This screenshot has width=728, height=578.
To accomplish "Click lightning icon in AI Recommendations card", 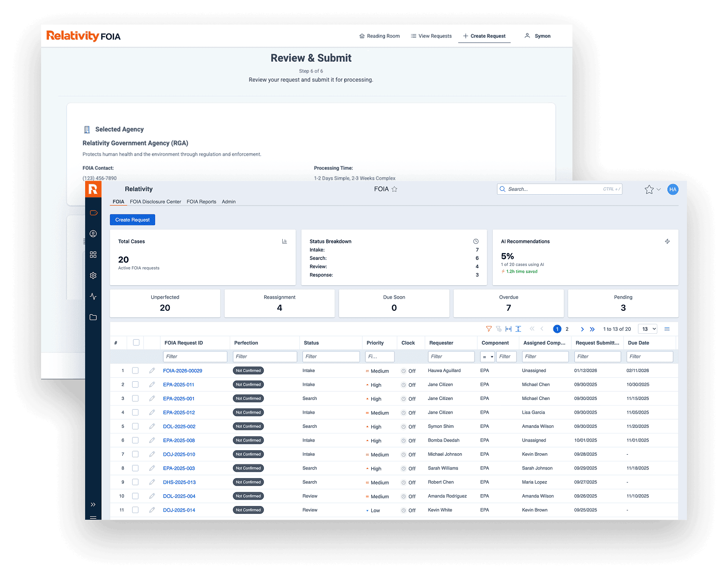I will point(667,241).
